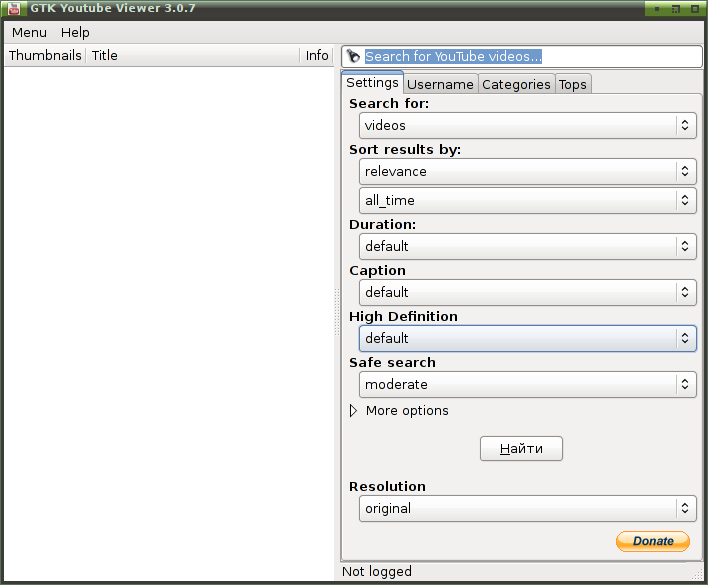
Task: Open the High Definition dropdown
Action: pyautogui.click(x=527, y=339)
